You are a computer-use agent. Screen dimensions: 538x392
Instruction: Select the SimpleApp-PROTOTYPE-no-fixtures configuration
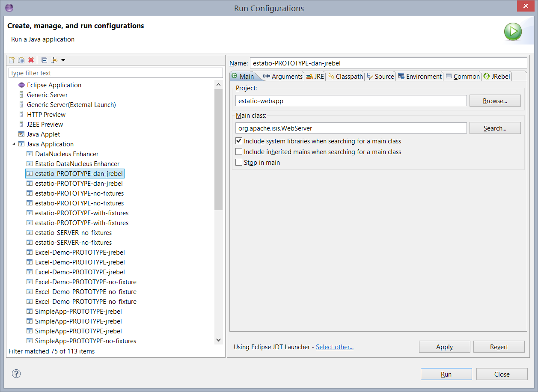[86, 341]
